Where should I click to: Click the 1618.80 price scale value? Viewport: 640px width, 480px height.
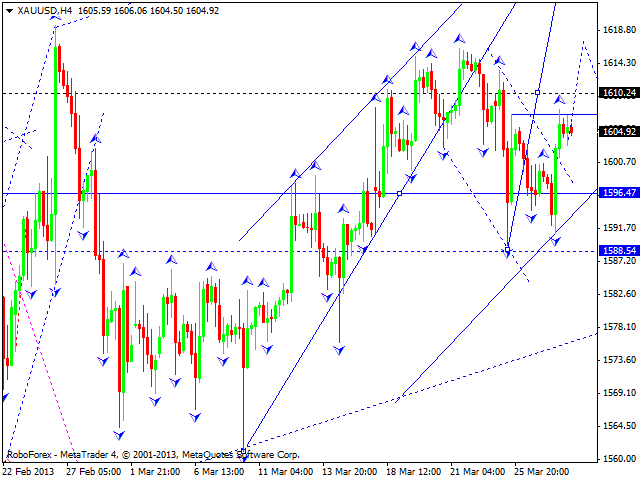tap(619, 30)
